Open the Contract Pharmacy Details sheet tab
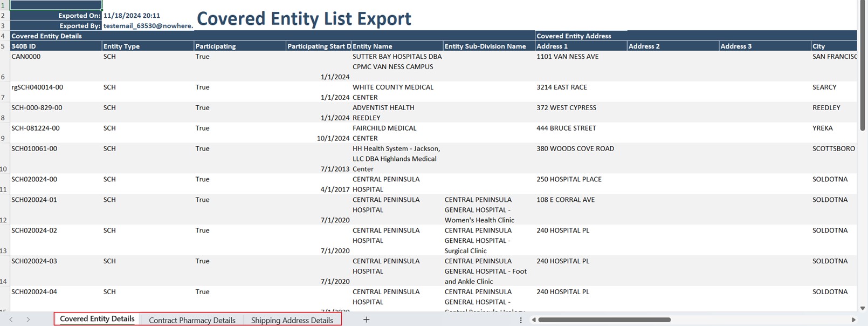Image resolution: width=868 pixels, height=326 pixels. (192, 320)
